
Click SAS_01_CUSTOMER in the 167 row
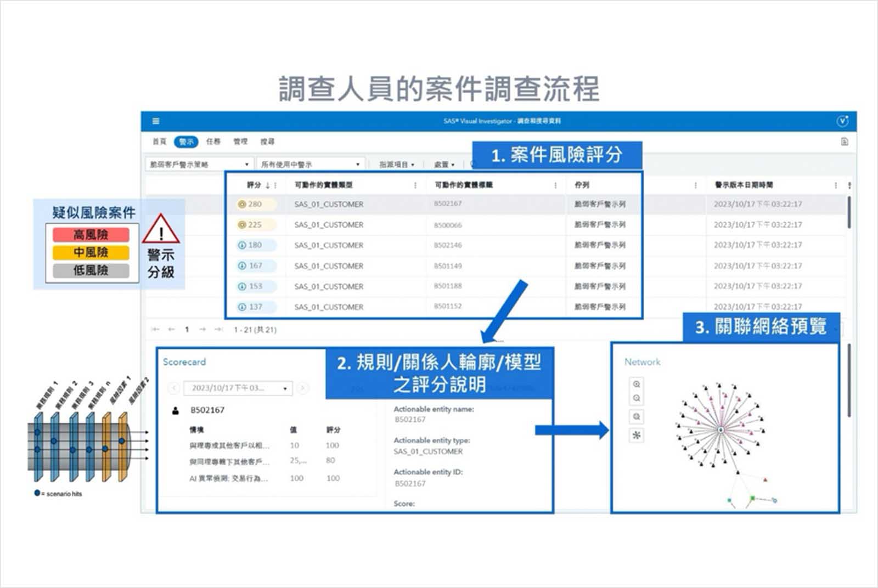[x=329, y=266]
